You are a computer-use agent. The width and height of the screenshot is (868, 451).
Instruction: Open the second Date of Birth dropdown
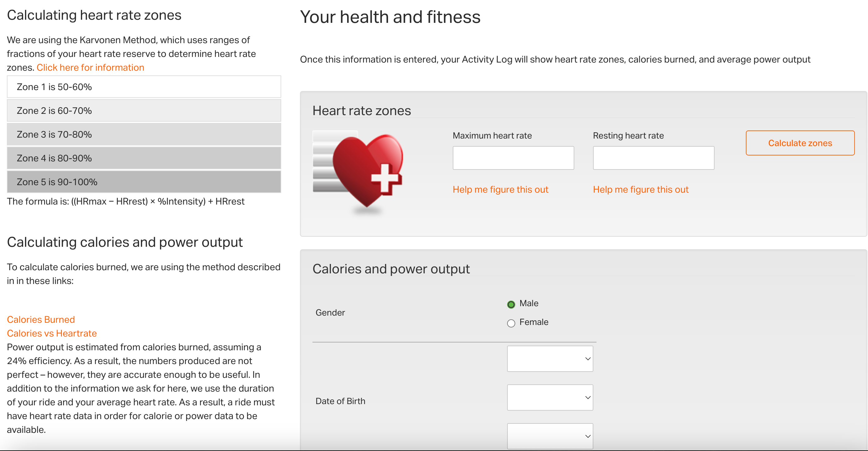point(550,398)
